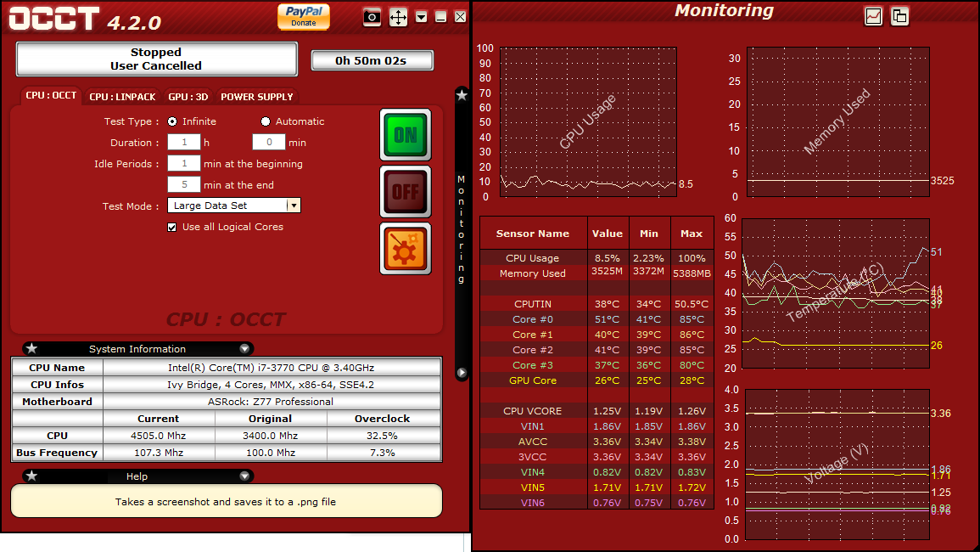Image resolution: width=980 pixels, height=552 pixels.
Task: Open the POWER SUPPLY tab
Action: [257, 97]
